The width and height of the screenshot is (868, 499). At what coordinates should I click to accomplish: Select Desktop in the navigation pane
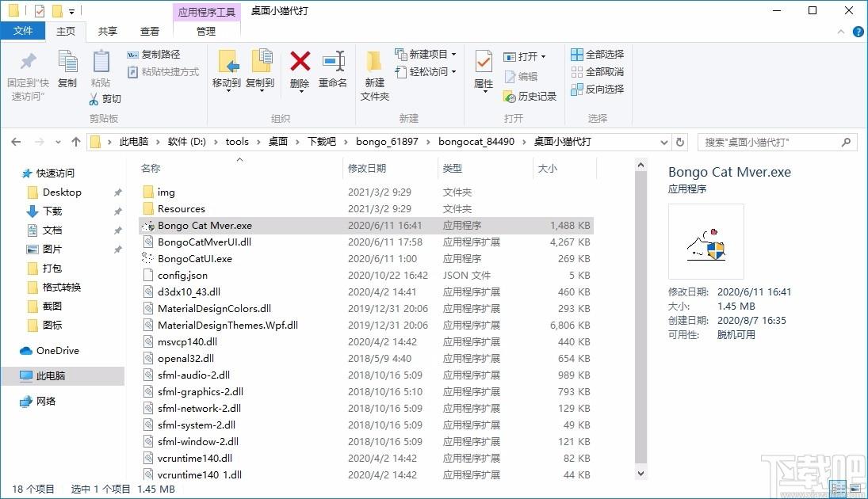(62, 192)
